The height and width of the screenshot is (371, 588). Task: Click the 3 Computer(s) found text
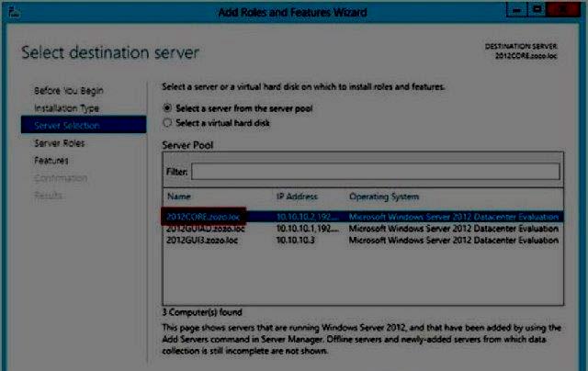[x=202, y=312]
